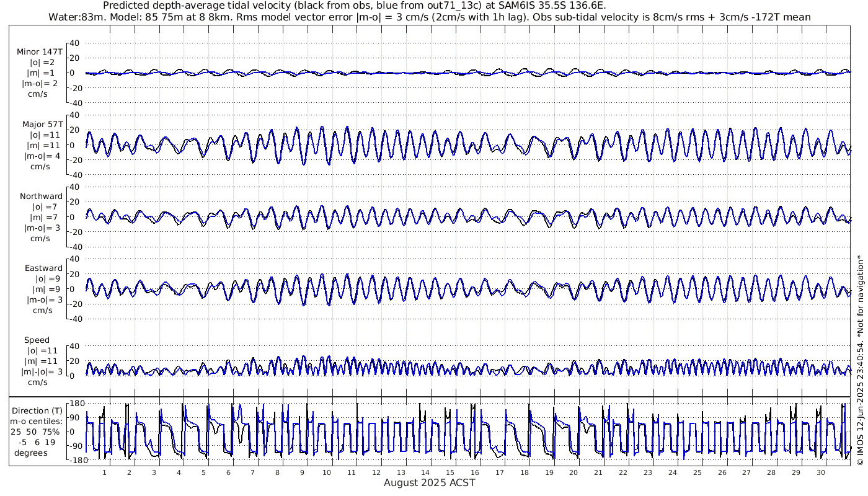Click the 'Northward' panel label
This screenshot has width=868, height=496.
(x=41, y=196)
